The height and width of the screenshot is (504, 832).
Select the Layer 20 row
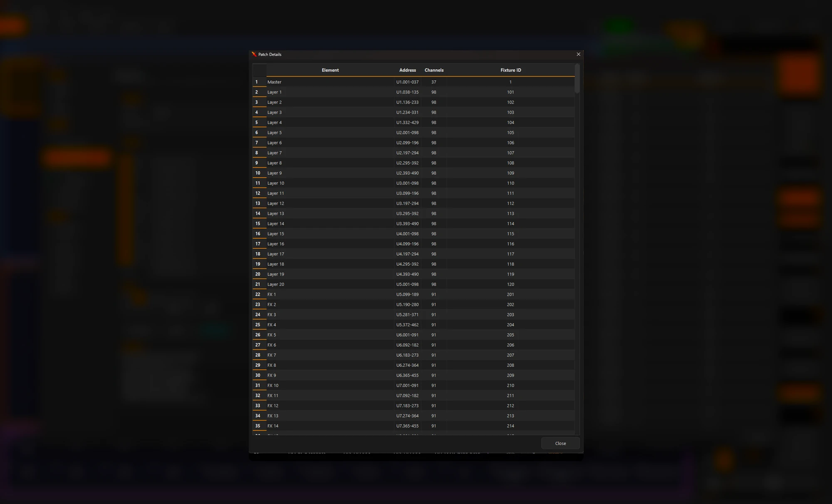pyautogui.click(x=414, y=284)
